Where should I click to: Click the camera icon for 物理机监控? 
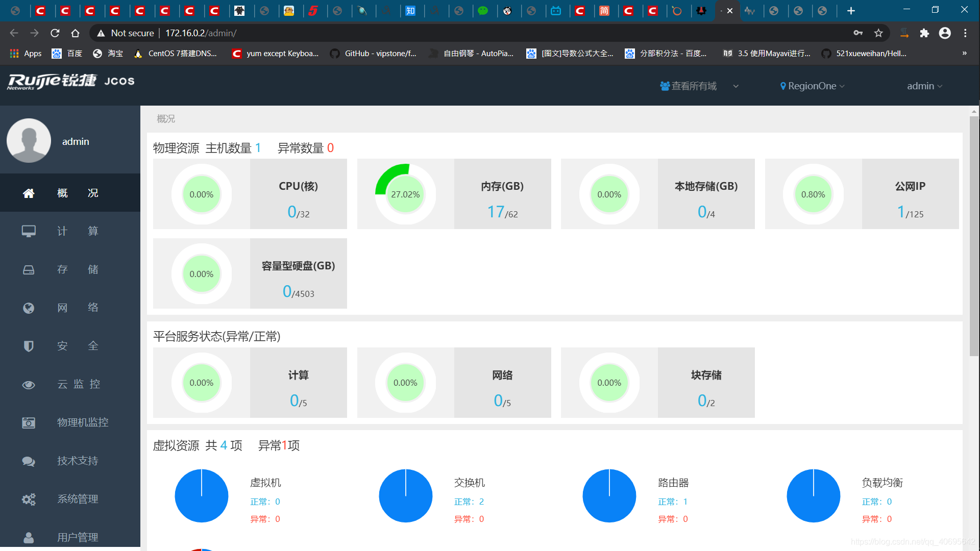[29, 422]
